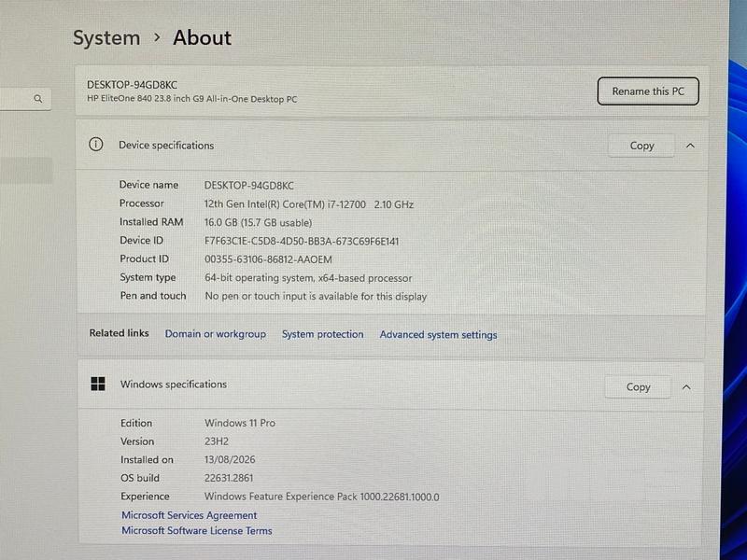The height and width of the screenshot is (560, 747).
Task: Click the Installed RAM label
Action: click(151, 222)
